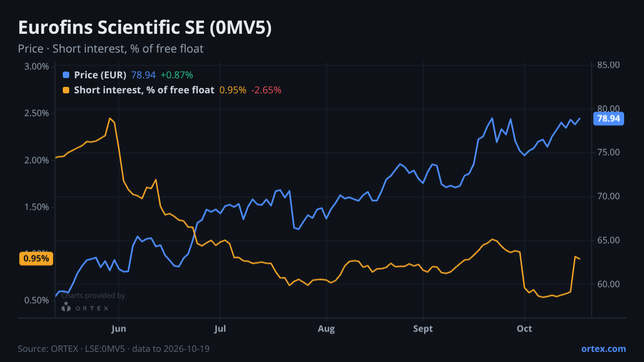Click the orange 0.95% axis badge
The width and height of the screenshot is (644, 362).
[x=36, y=258]
